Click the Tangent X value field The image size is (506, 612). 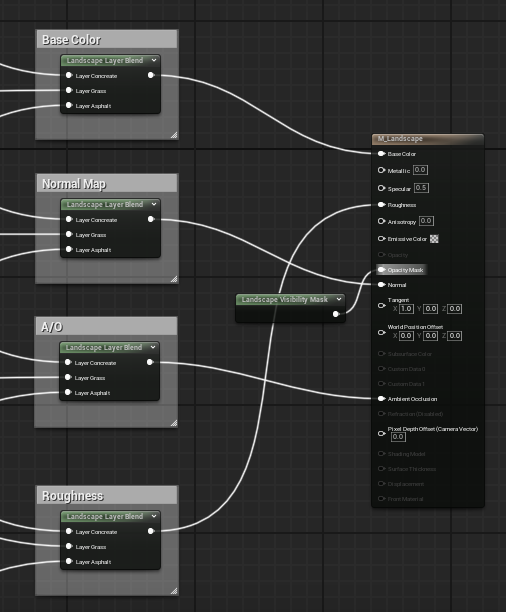[x=406, y=309]
